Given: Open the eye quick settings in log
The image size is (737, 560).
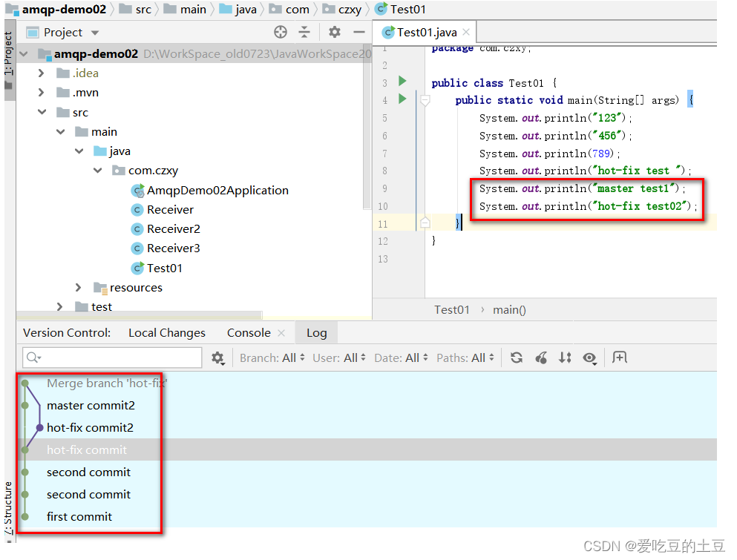Looking at the screenshot, I should pos(589,358).
